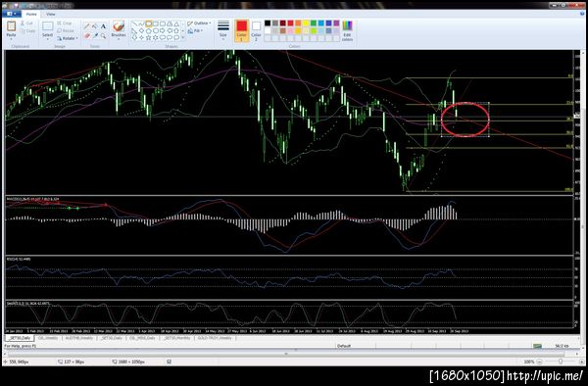Image resolution: width=588 pixels, height=386 pixels.
Task: Choose the Diamond shape
Action: click(x=142, y=30)
